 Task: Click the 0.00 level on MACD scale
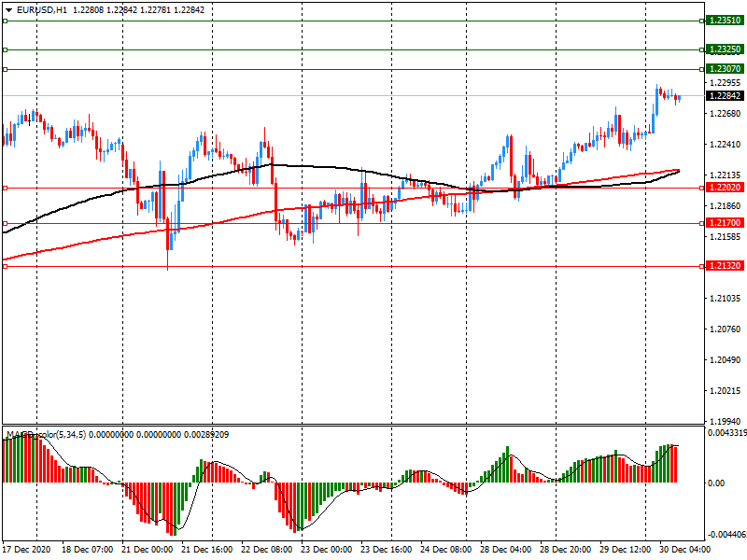point(718,483)
